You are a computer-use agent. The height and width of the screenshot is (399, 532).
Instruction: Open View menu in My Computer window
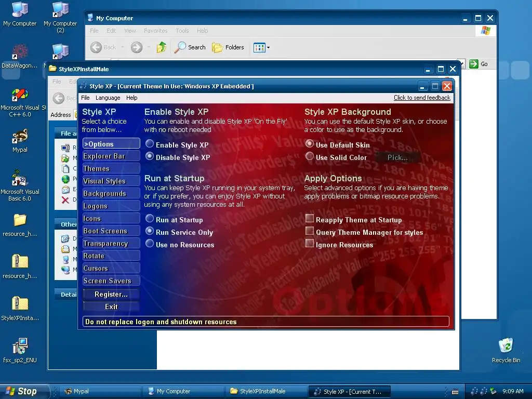pos(130,31)
